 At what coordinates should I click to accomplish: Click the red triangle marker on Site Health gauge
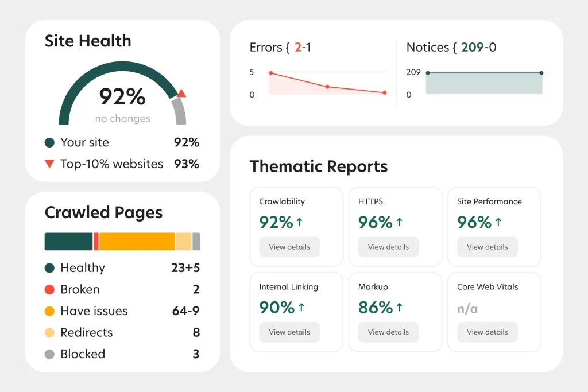[181, 94]
